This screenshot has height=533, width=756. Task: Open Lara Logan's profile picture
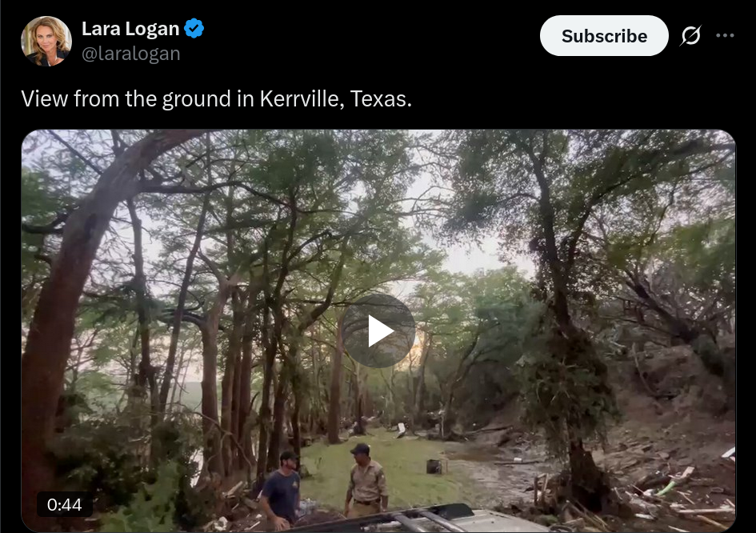click(46, 41)
